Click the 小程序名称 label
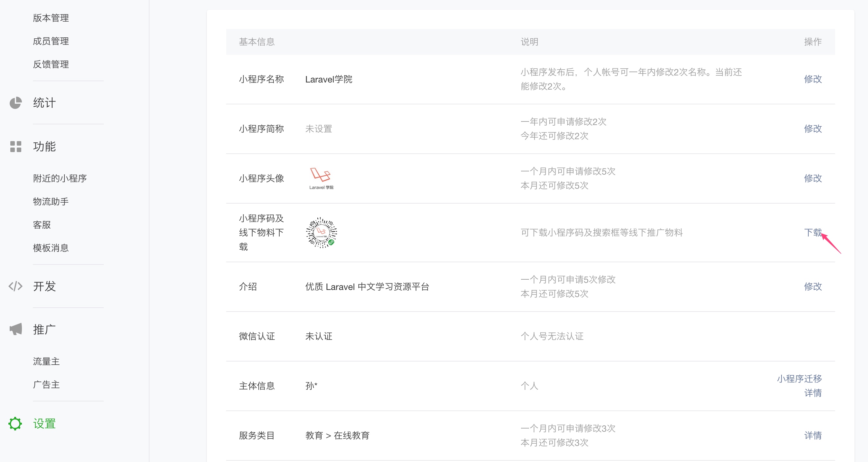Image resolution: width=868 pixels, height=462 pixels. tap(262, 79)
